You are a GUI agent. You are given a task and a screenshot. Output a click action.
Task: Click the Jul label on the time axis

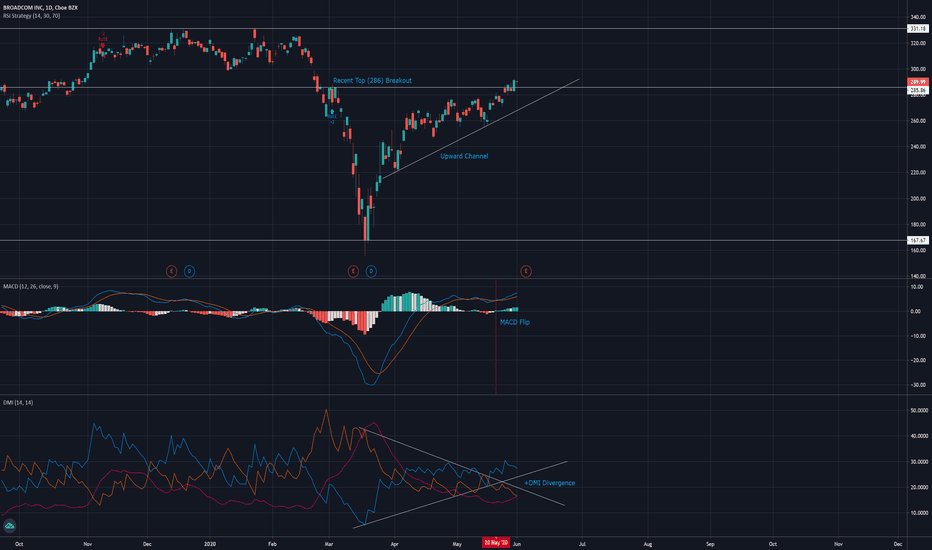582,543
